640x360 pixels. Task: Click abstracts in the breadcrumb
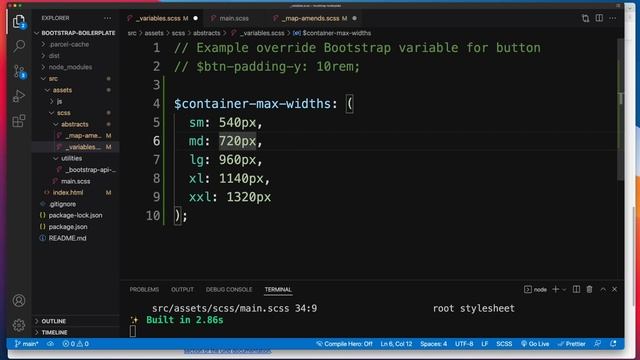[207, 33]
